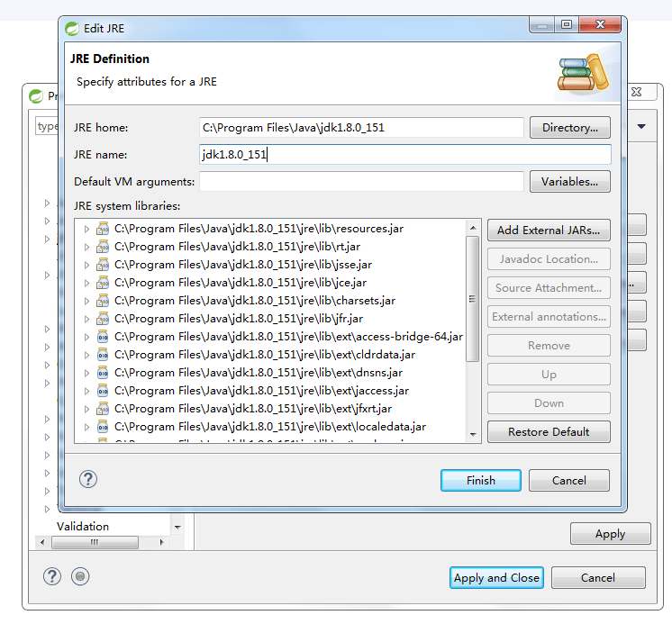
Task: Click the Restore Default button
Action: point(549,431)
